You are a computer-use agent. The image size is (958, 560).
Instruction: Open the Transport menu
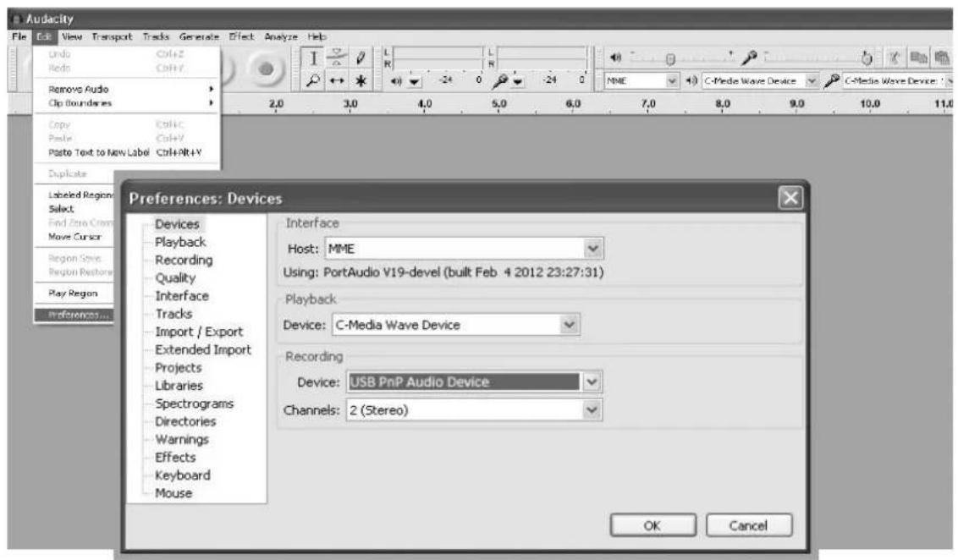point(112,36)
